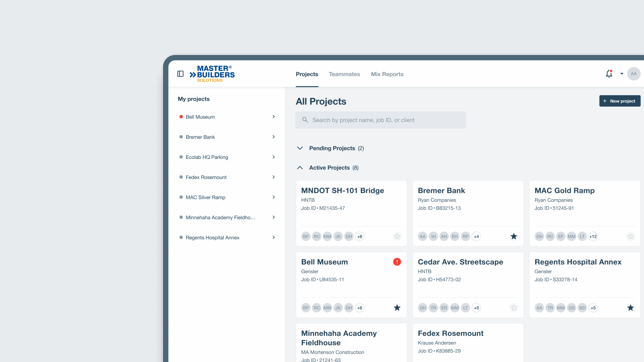Switch to the Teammates tab
The height and width of the screenshot is (362, 644).
pos(344,74)
